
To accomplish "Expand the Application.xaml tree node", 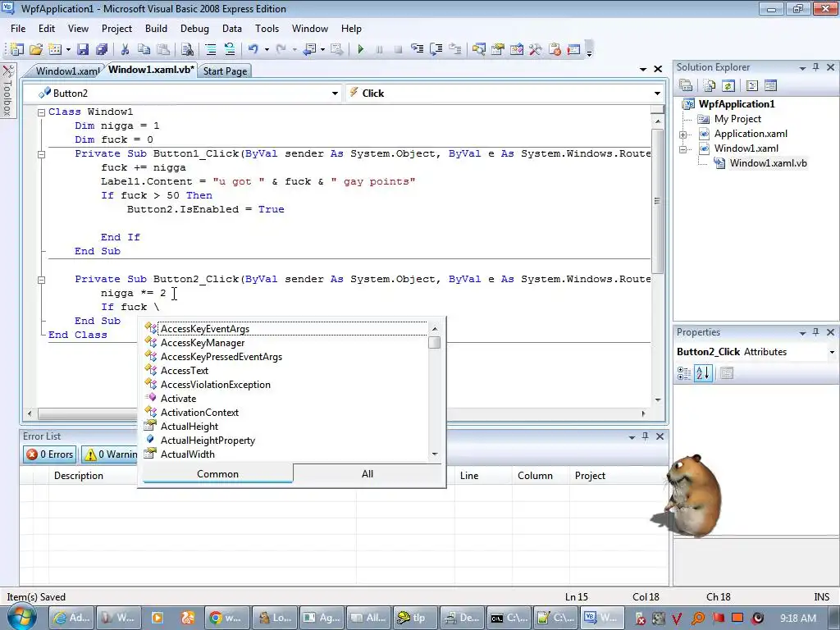I will [x=683, y=135].
